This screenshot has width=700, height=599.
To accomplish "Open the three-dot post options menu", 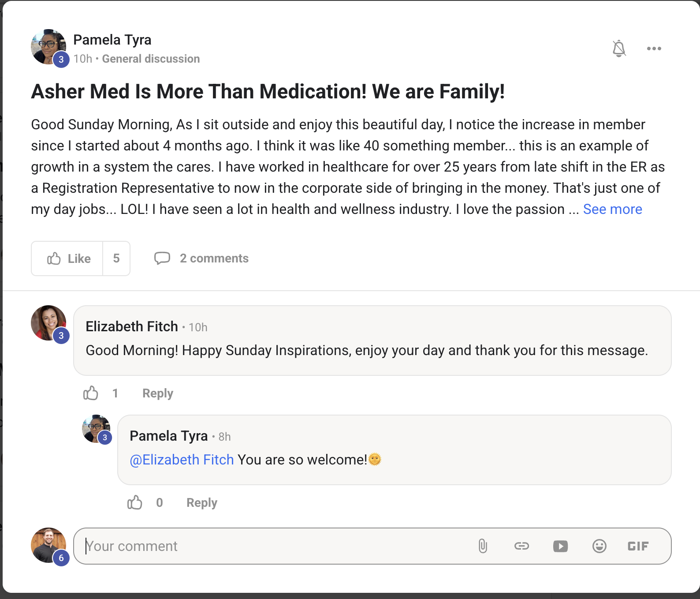I will tap(654, 49).
